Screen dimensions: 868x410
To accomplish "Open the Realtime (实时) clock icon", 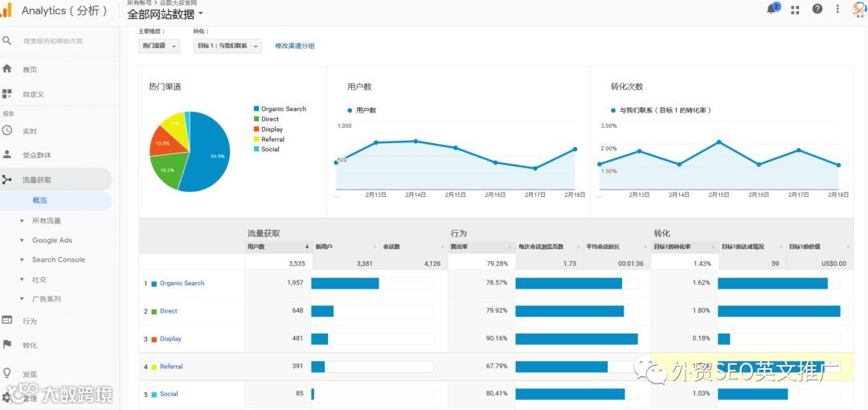I will pyautogui.click(x=6, y=130).
